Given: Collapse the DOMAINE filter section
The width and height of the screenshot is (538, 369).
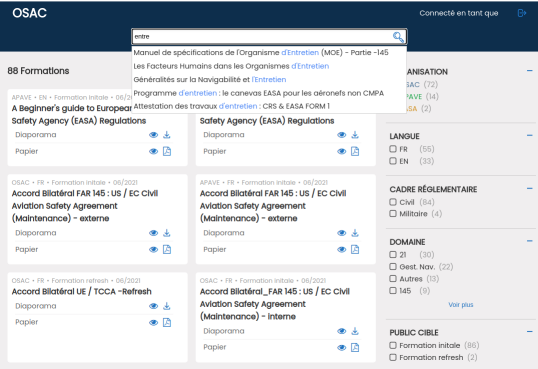Looking at the screenshot, I should [530, 241].
